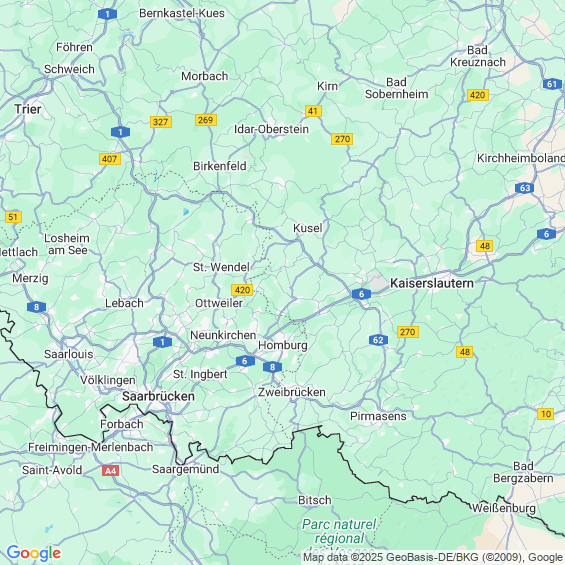Screen dimensions: 565x565
Task: Select the Saarbrücken city label
Action: pos(158,396)
